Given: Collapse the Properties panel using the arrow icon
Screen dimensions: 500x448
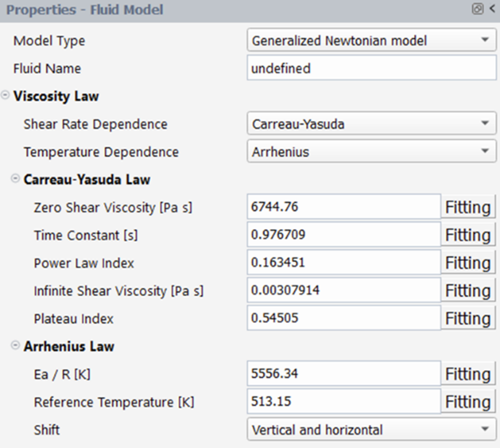Looking at the screenshot, I should coord(492,9).
